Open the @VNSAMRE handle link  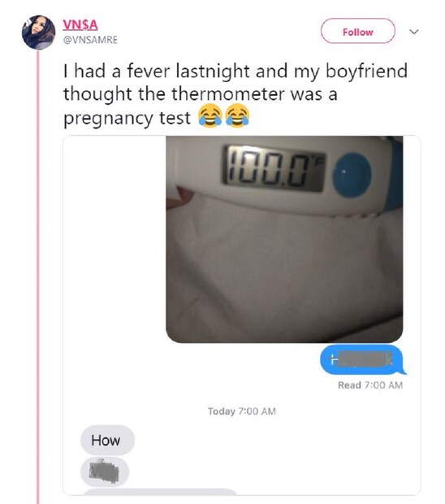pos(90,40)
